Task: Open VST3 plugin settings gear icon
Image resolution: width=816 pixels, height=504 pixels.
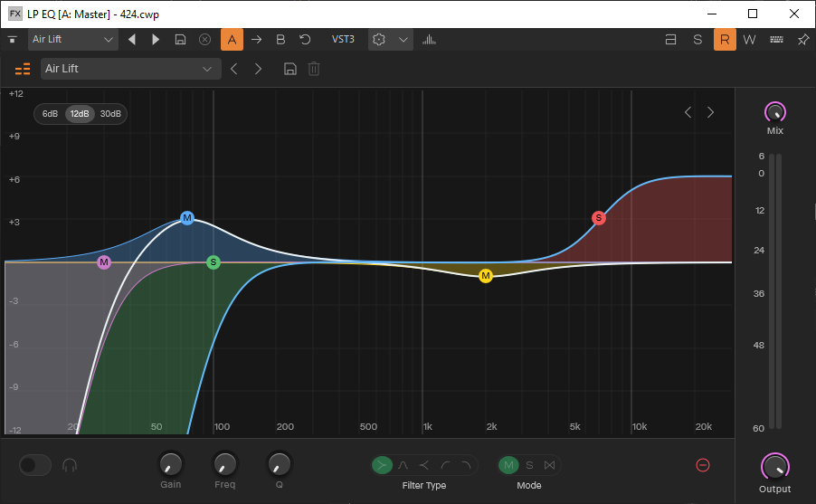Action: pos(379,40)
